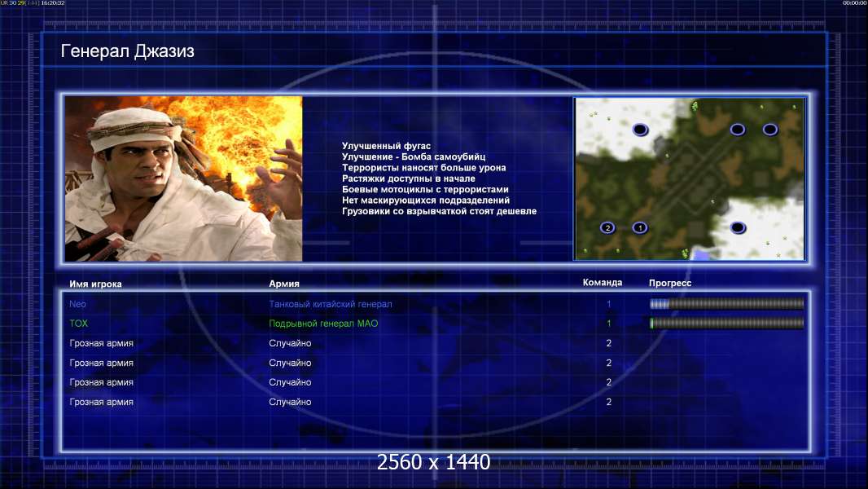Click 'Грузовики со взрывчаткой стоят дешевле' line

click(439, 211)
